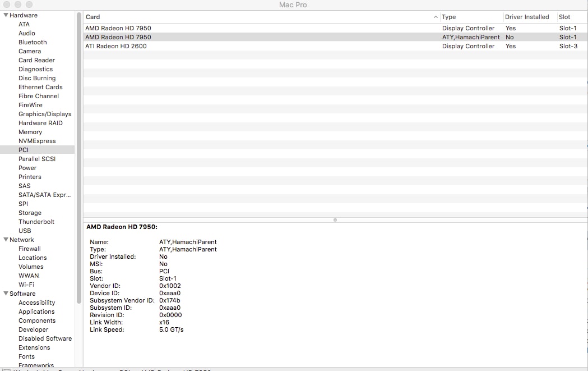588x371 pixels.
Task: Select SAS in the sidebar
Action: tap(24, 186)
